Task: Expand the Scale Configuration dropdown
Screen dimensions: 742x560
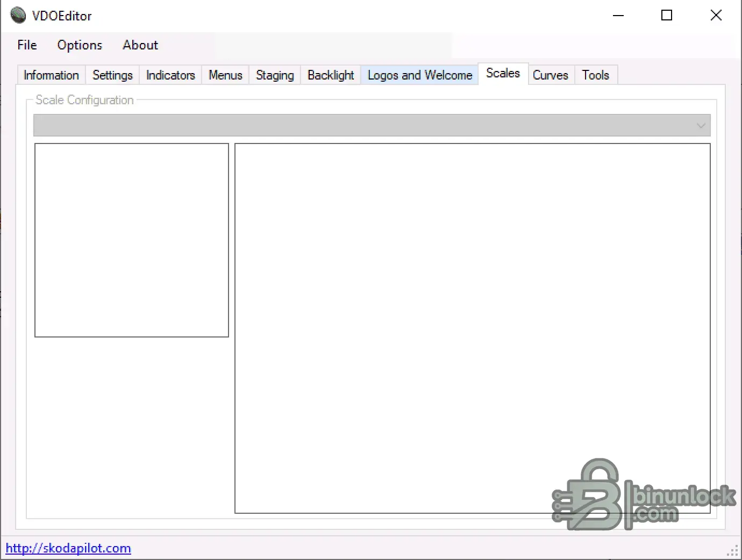Action: point(372,125)
